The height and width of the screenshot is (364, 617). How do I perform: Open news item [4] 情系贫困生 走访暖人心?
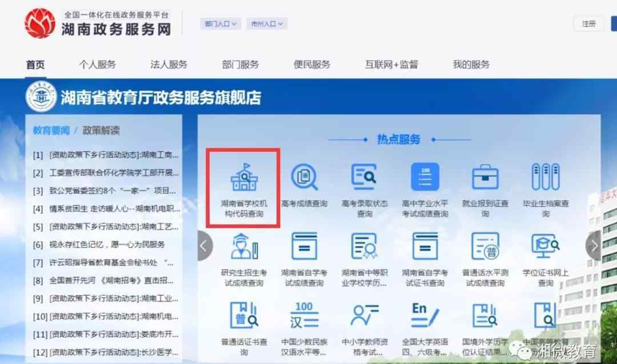(x=106, y=209)
